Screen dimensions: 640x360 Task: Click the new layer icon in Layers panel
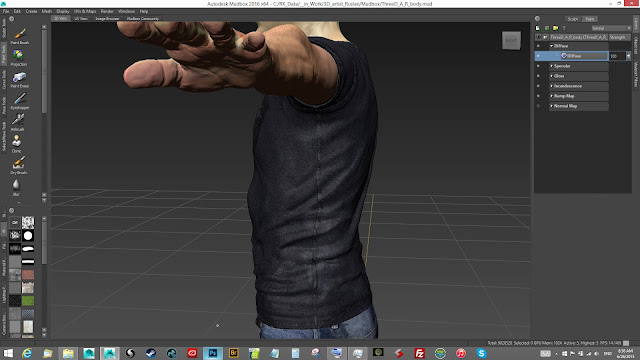[x=538, y=28]
